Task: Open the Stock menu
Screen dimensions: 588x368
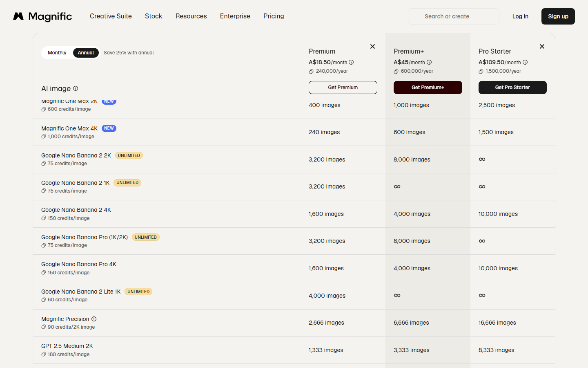Action: pos(154,16)
